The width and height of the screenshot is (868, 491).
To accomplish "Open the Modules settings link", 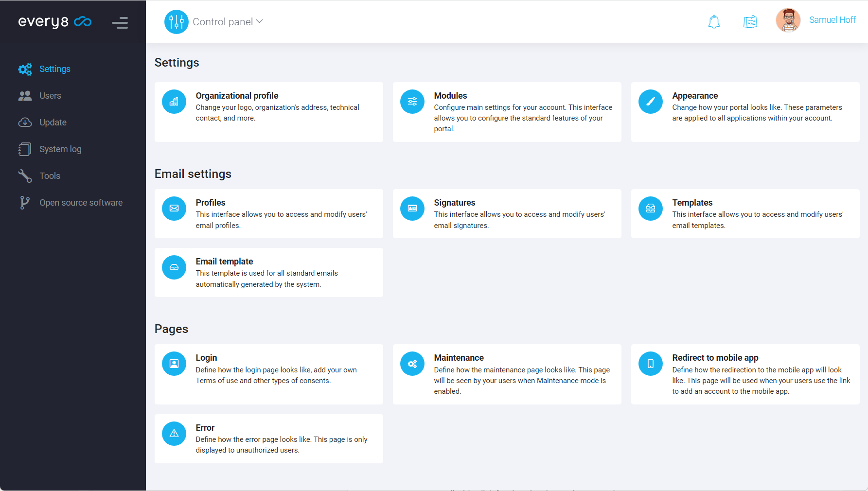I will (x=450, y=96).
